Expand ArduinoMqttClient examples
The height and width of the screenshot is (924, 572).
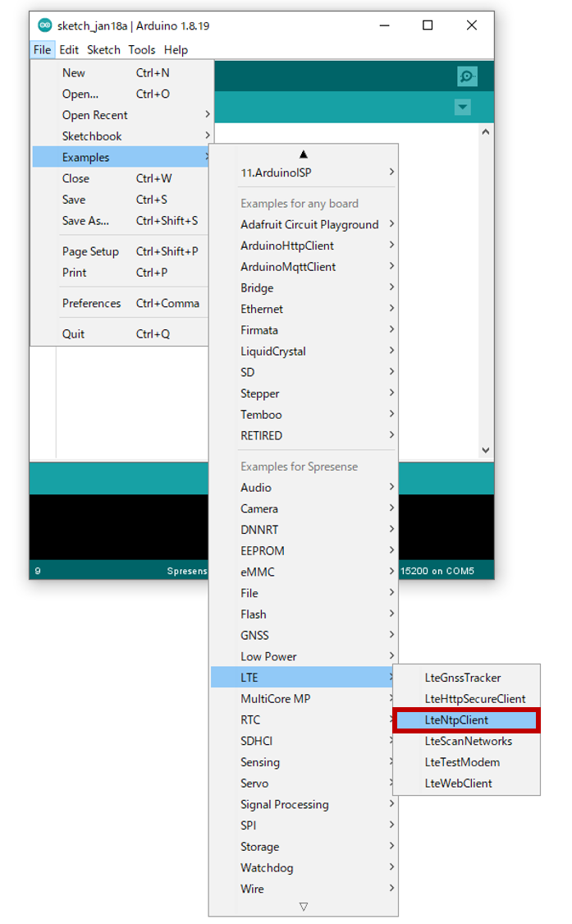tap(304, 267)
